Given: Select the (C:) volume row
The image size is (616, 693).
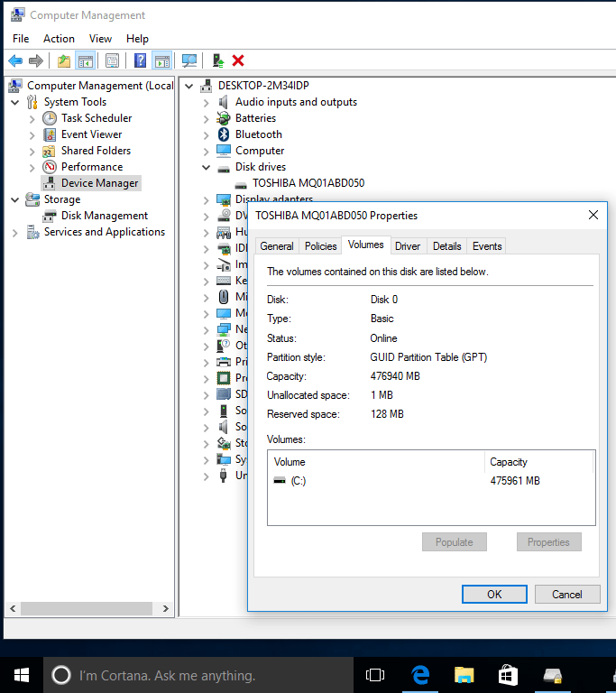Looking at the screenshot, I should 431,480.
